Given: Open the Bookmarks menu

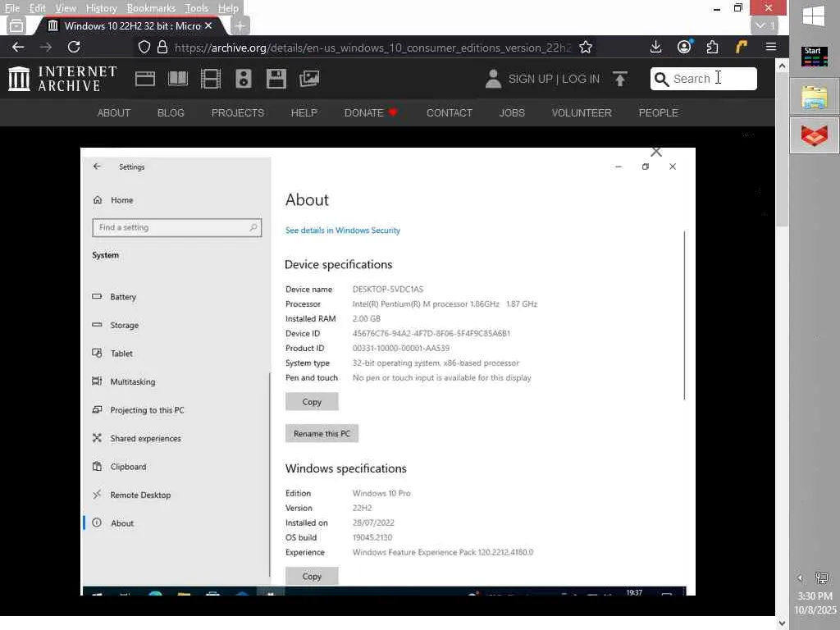Looking at the screenshot, I should [x=151, y=8].
